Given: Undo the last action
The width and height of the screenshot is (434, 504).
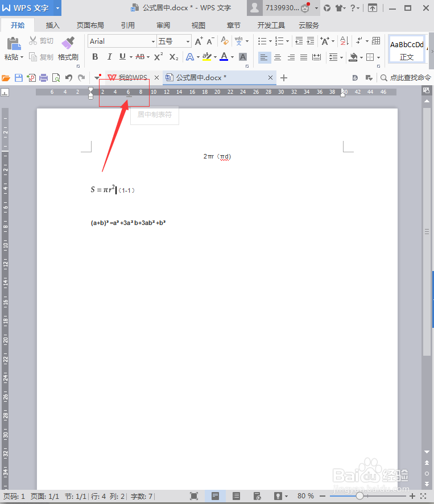Looking at the screenshot, I should point(68,78).
